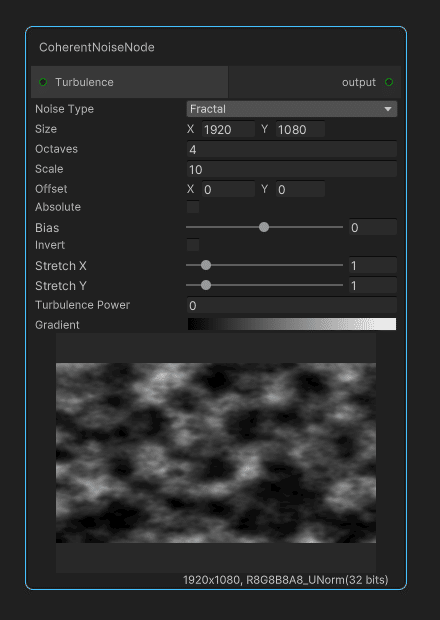Screen dimensions: 440x620
Task: Click the Size X field showing 1920
Action: coord(228,129)
